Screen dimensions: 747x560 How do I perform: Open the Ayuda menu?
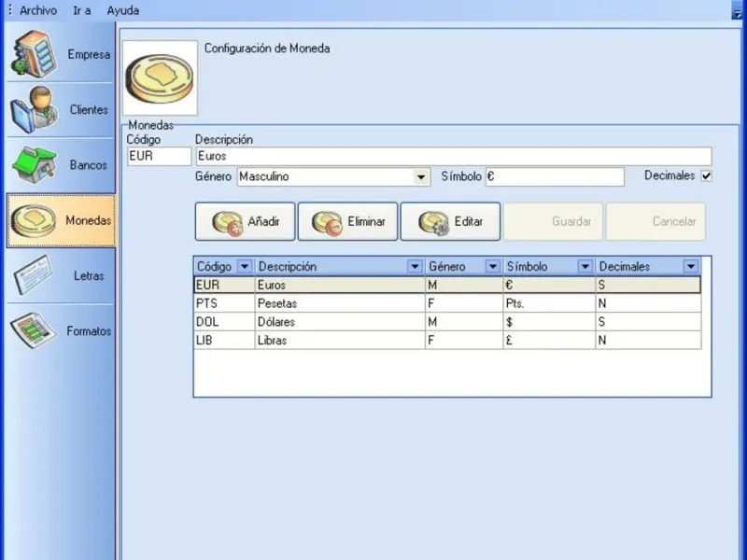123,10
